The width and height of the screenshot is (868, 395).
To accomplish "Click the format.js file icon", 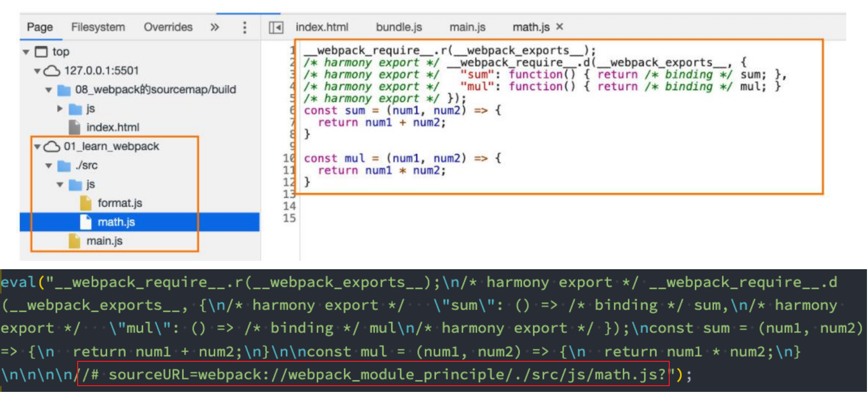I will coord(86,203).
